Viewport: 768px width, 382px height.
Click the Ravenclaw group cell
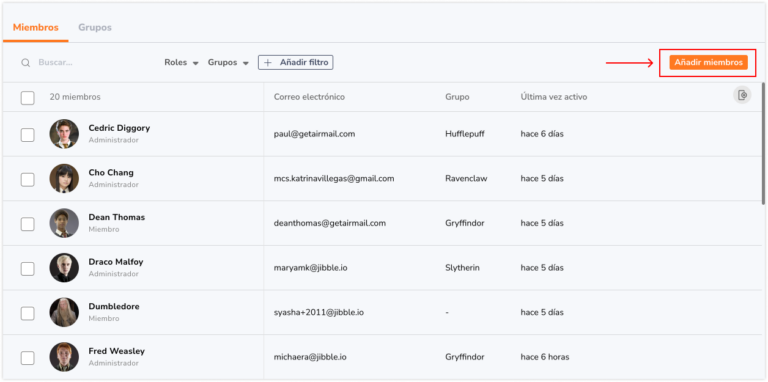[466, 179]
